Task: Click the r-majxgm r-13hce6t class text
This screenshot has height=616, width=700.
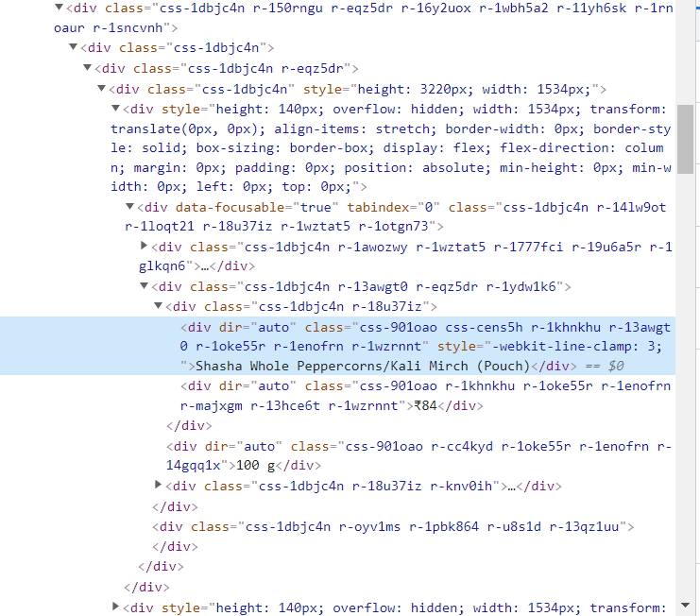Action: (x=250, y=405)
